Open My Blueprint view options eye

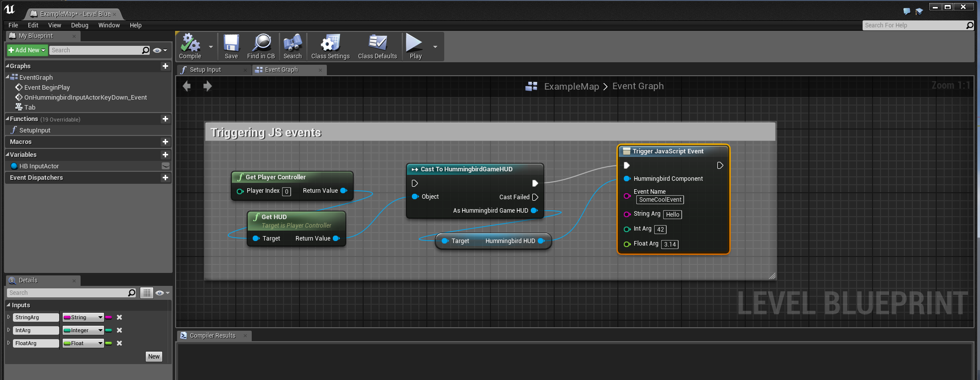point(160,50)
